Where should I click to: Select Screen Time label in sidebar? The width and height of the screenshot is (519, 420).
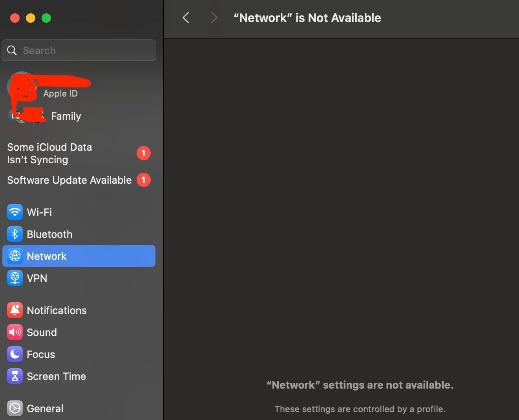(x=56, y=376)
